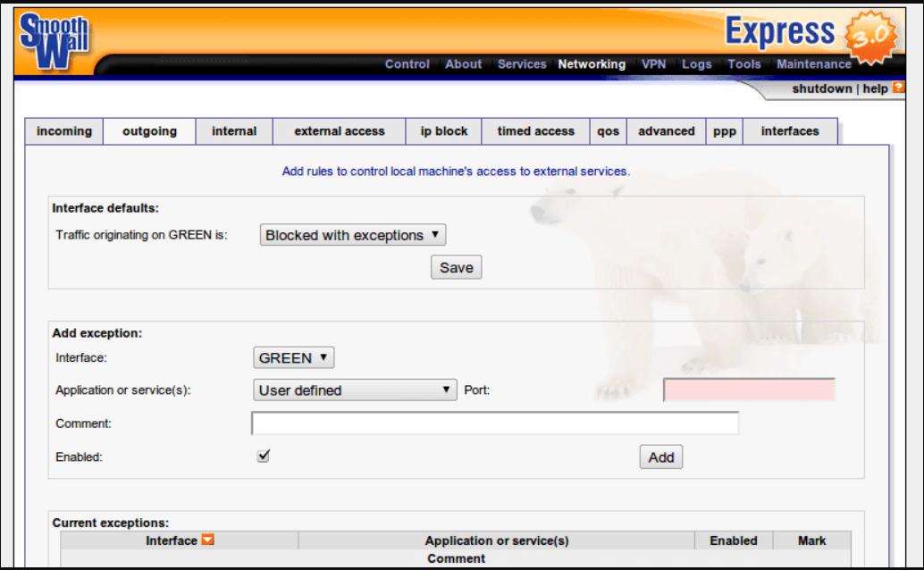
Task: Click the SmoothWall logo
Action: coord(54,41)
